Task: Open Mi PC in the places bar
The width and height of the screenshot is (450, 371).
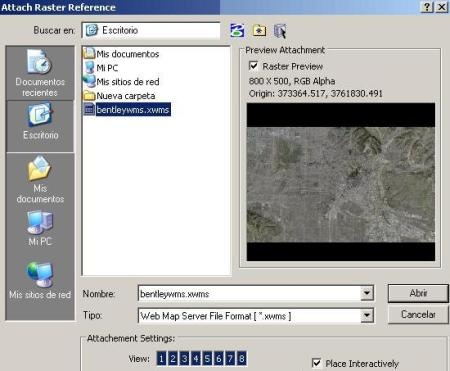Action: (40, 228)
